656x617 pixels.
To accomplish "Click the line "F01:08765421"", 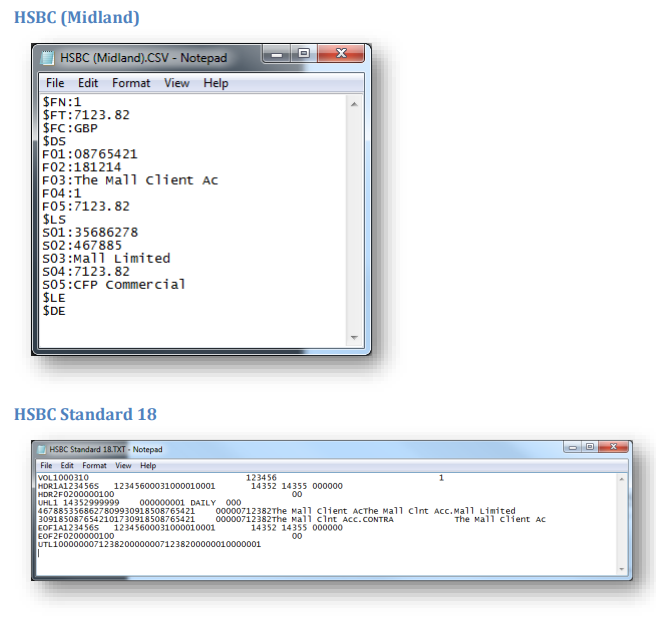I will pos(90,154).
